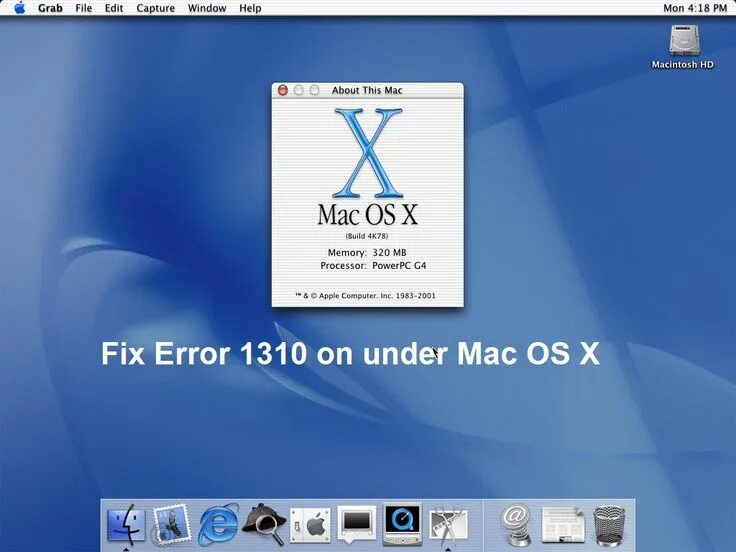The width and height of the screenshot is (736, 552).
Task: Click the Displays monitor Dock icon
Action: (x=356, y=525)
